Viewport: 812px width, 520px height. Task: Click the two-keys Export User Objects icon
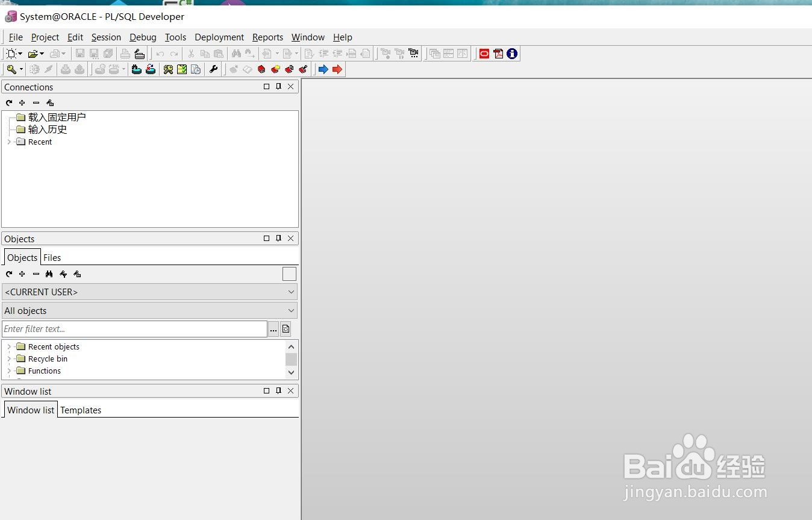click(x=168, y=69)
